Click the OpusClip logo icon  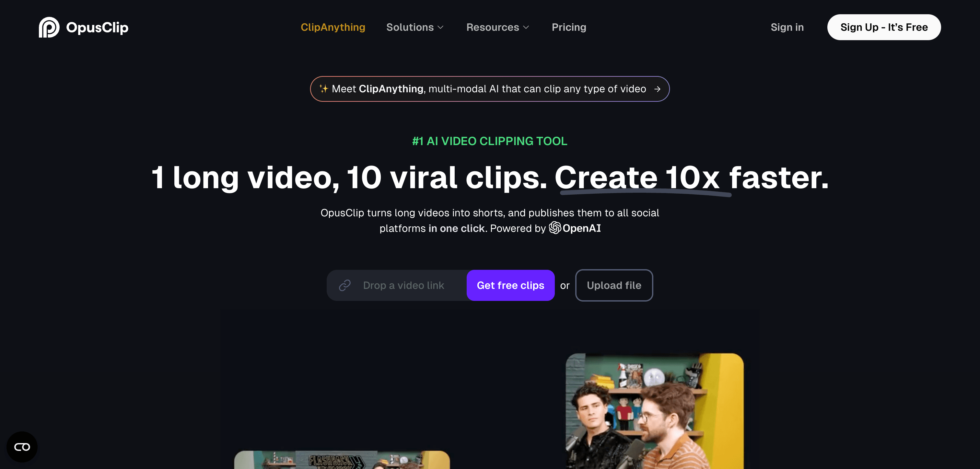(49, 27)
